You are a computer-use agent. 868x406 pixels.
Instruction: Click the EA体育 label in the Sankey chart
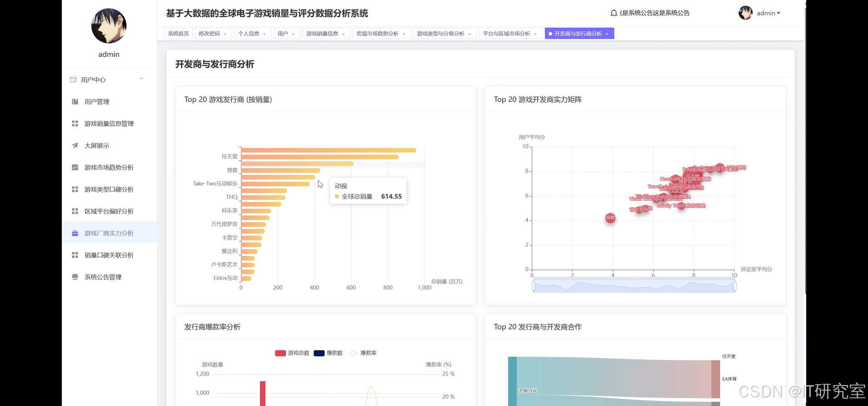point(729,379)
